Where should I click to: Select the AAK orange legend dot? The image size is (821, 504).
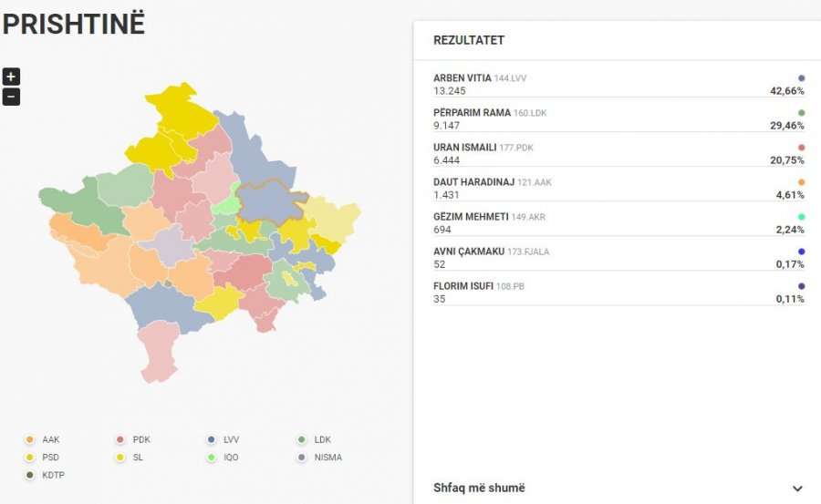click(x=30, y=440)
